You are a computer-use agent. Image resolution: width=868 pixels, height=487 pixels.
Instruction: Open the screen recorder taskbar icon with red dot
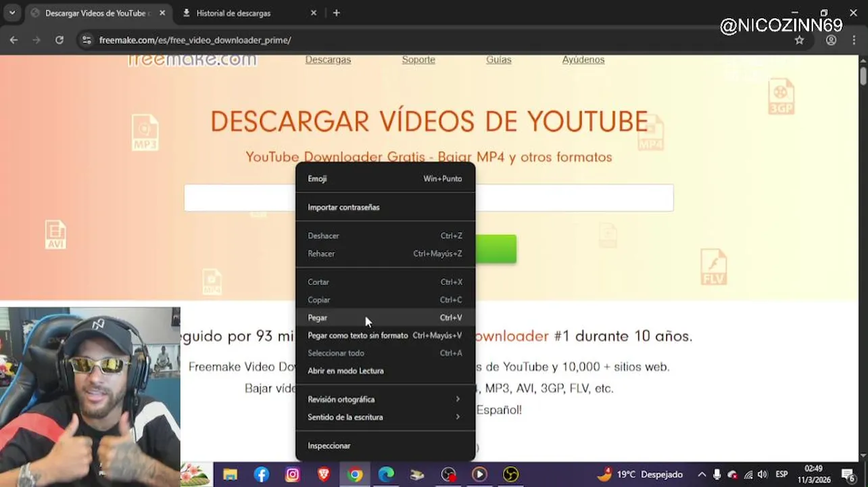tap(448, 475)
